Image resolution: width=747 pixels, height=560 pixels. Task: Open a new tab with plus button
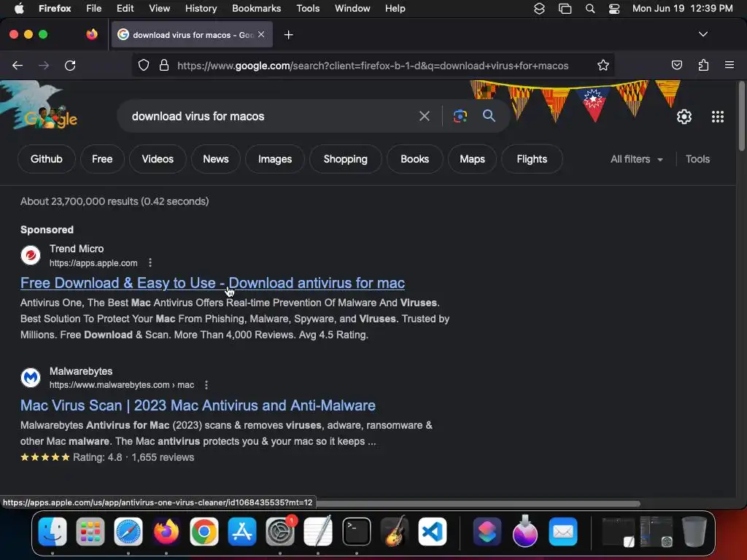pyautogui.click(x=288, y=35)
